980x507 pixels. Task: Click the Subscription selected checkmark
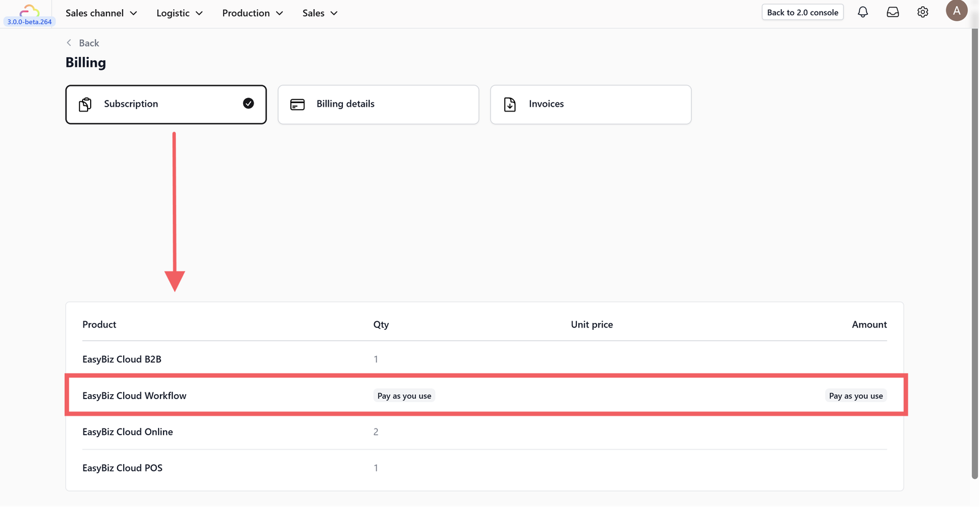click(248, 104)
